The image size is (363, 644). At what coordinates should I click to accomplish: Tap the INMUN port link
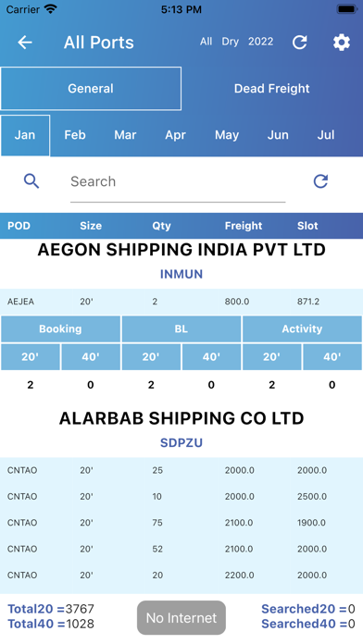[x=181, y=274]
